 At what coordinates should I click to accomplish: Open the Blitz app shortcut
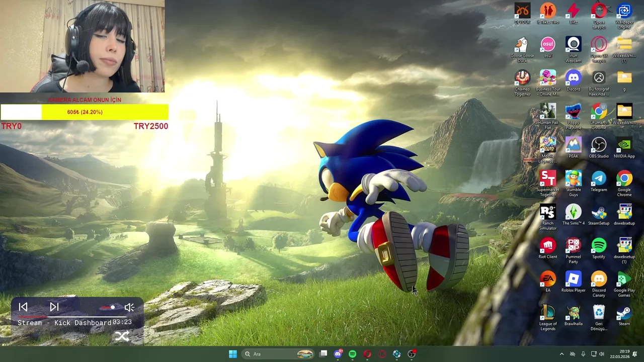coord(573,14)
